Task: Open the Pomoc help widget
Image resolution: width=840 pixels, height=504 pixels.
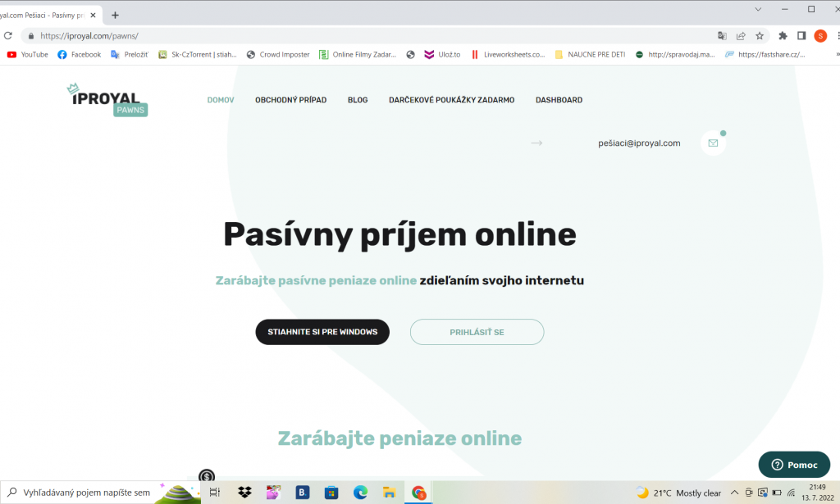Action: (x=793, y=464)
